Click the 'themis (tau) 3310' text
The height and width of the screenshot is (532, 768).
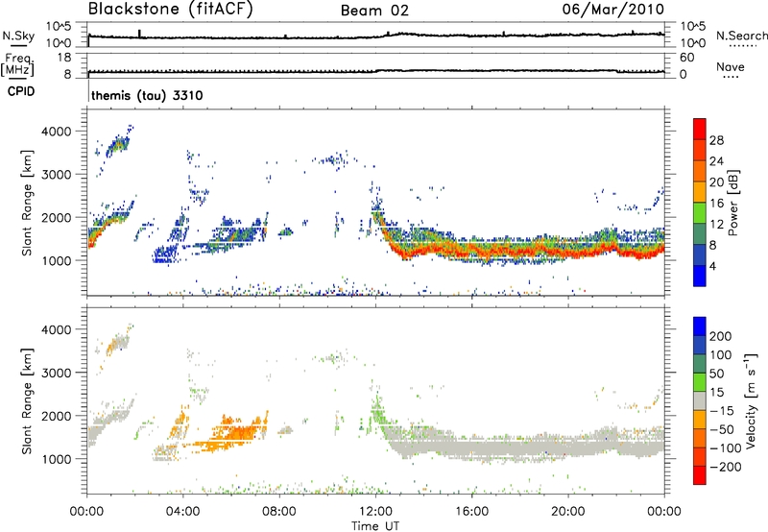(147, 95)
